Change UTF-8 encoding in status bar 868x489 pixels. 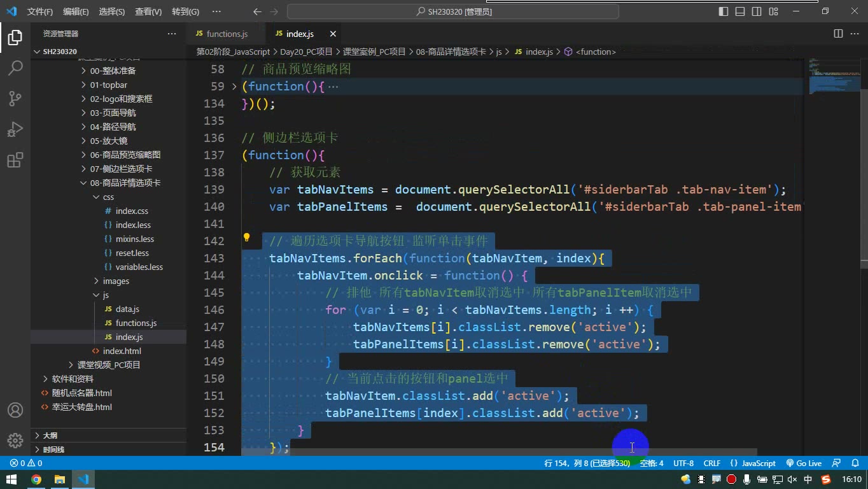tap(683, 464)
